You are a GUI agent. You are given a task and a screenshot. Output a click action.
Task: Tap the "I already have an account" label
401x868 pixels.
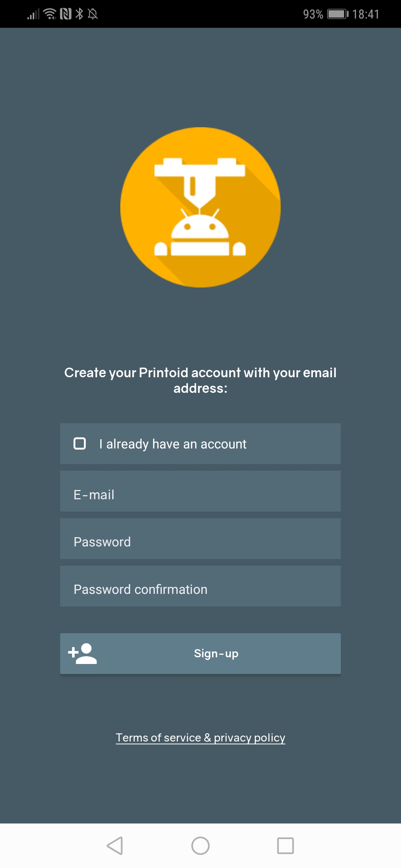pyautogui.click(x=173, y=444)
